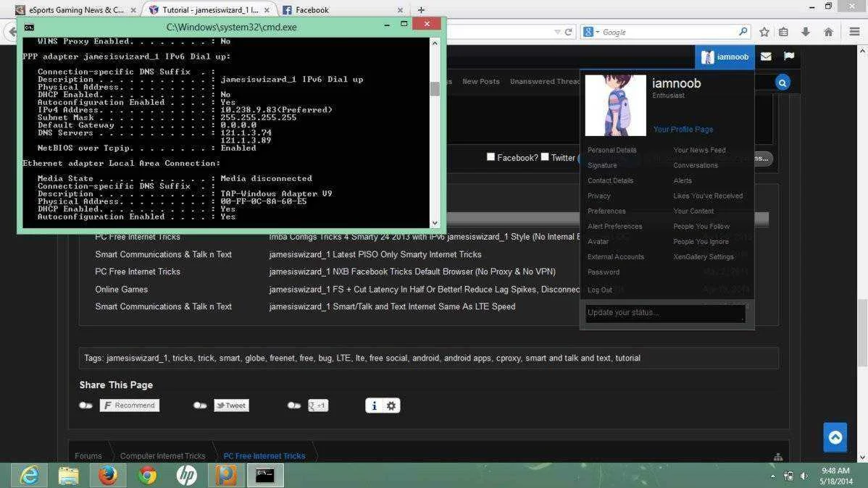Image resolution: width=868 pixels, height=488 pixels.
Task: Click the search magnifier in Google box
Action: (x=743, y=32)
